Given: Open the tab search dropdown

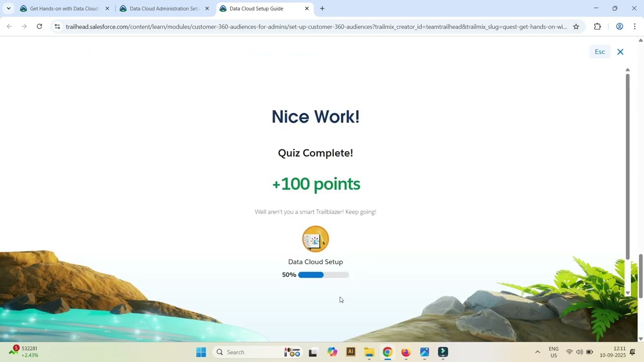Looking at the screenshot, I should click(9, 9).
